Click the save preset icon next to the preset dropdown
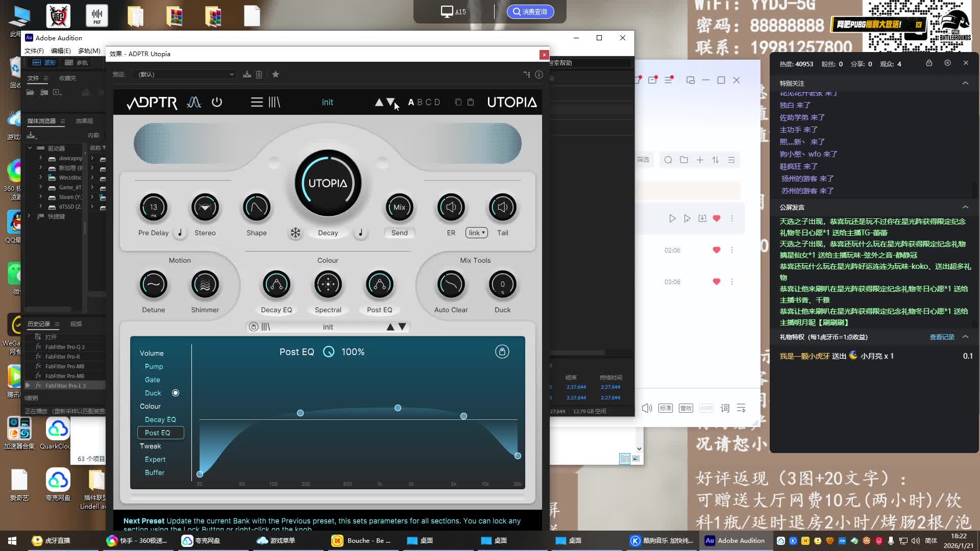The width and height of the screenshot is (980, 551). coord(247,74)
